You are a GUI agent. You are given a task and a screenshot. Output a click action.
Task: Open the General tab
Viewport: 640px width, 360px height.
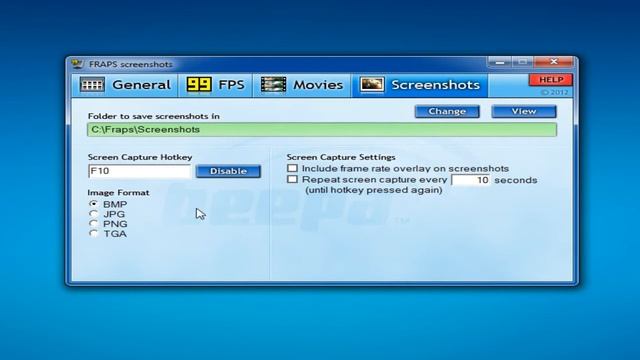[x=125, y=85]
